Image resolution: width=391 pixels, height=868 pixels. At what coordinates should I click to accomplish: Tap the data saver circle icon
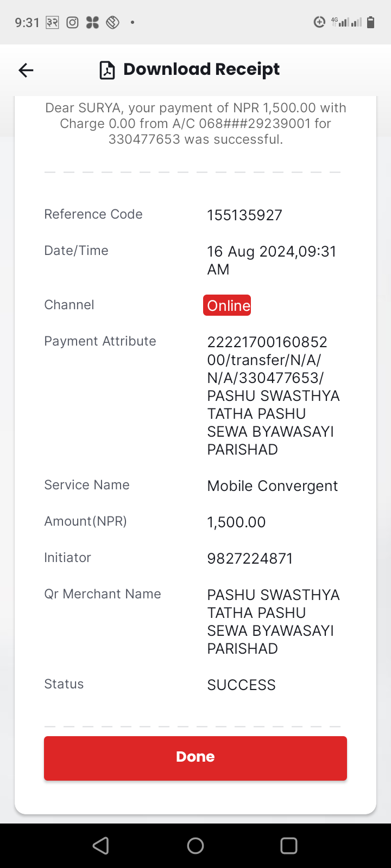(319, 22)
